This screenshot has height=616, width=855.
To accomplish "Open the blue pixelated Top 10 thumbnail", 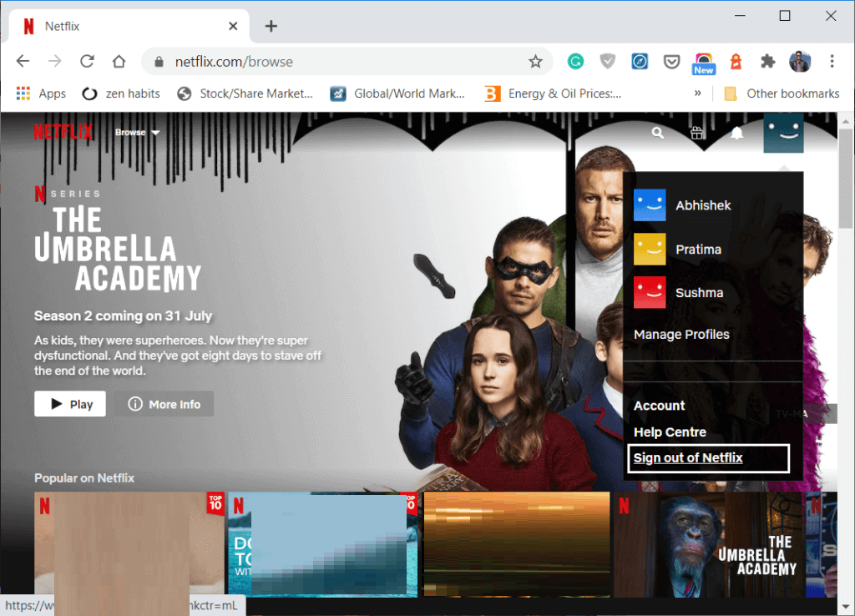I will click(323, 544).
